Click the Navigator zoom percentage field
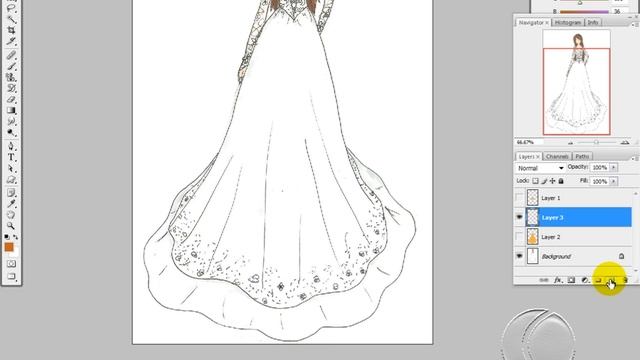Image resolution: width=640 pixels, height=360 pixels. point(529,142)
